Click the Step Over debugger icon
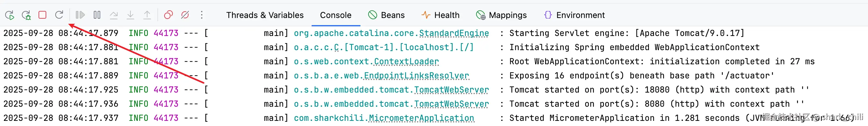 click(x=114, y=15)
